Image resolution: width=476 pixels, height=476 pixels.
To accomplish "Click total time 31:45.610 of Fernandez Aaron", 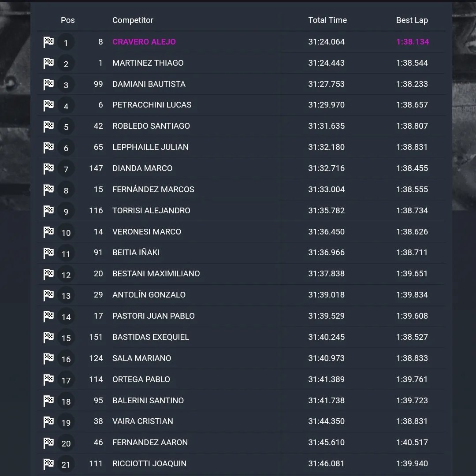I will (x=326, y=443).
